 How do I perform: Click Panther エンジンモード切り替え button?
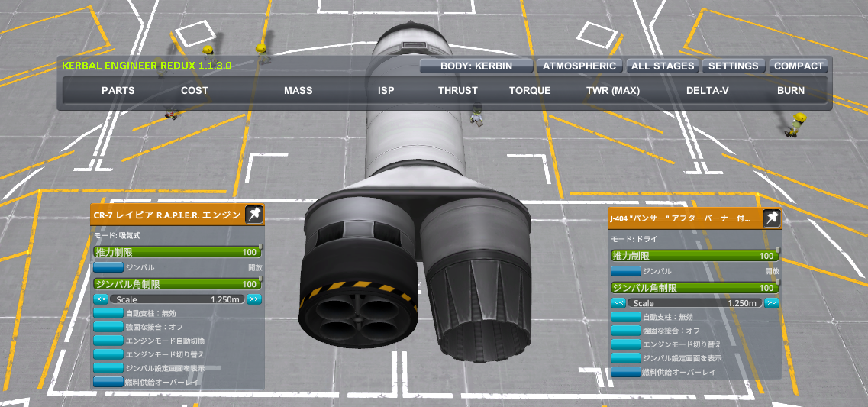pyautogui.click(x=625, y=344)
